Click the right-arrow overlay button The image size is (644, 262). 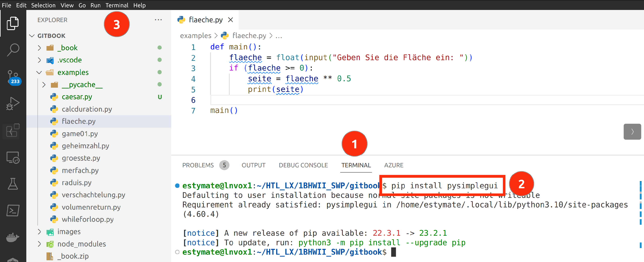click(x=632, y=131)
